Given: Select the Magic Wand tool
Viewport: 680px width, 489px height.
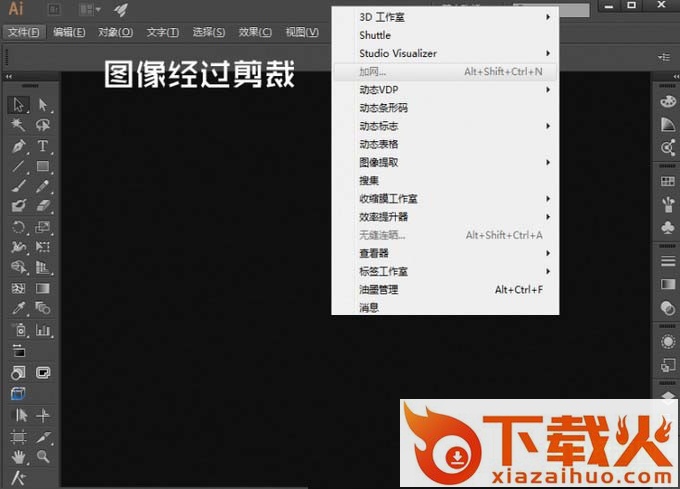Looking at the screenshot, I should 19,125.
